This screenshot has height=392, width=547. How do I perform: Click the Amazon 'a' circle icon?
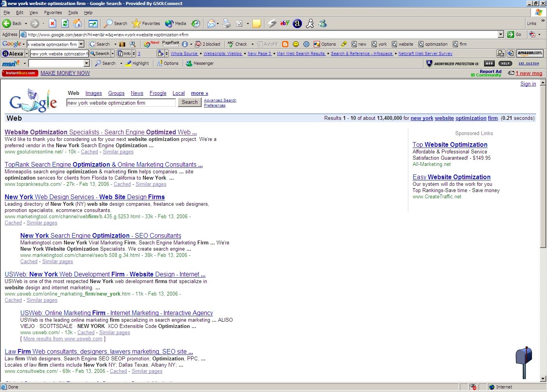click(x=297, y=23)
